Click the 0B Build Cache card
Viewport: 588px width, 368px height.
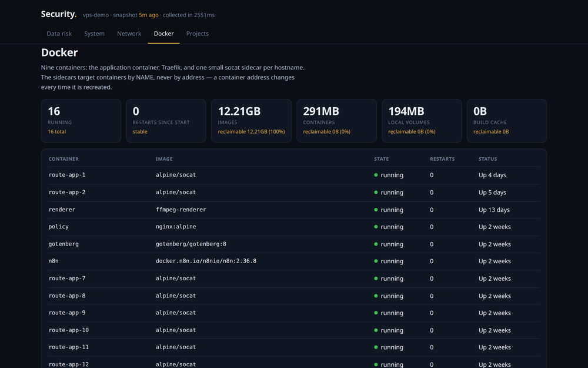point(507,121)
